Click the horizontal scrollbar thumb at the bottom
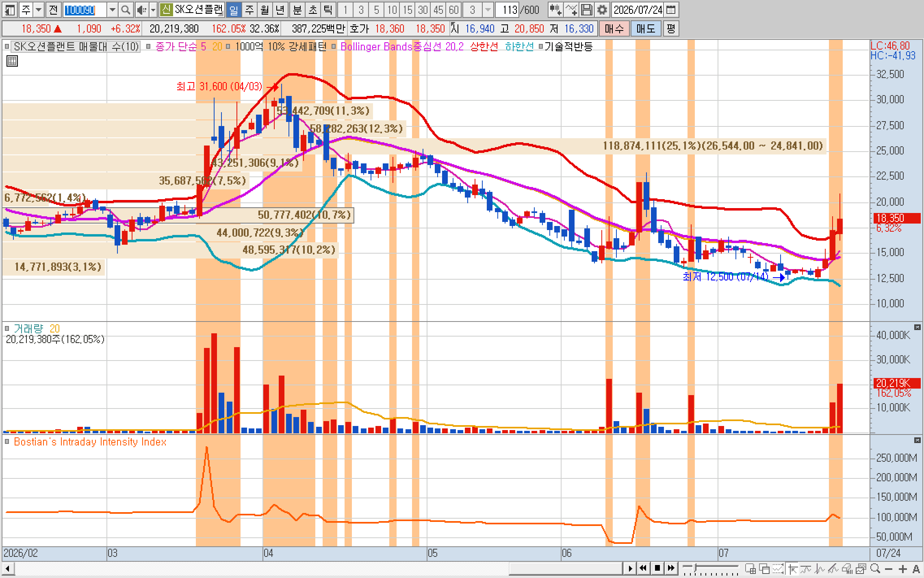This screenshot has width=924, height=578. pos(566,568)
